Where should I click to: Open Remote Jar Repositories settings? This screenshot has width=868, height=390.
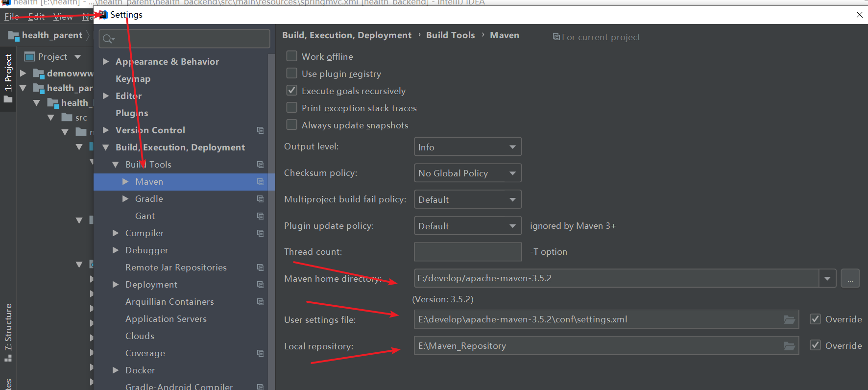(176, 268)
